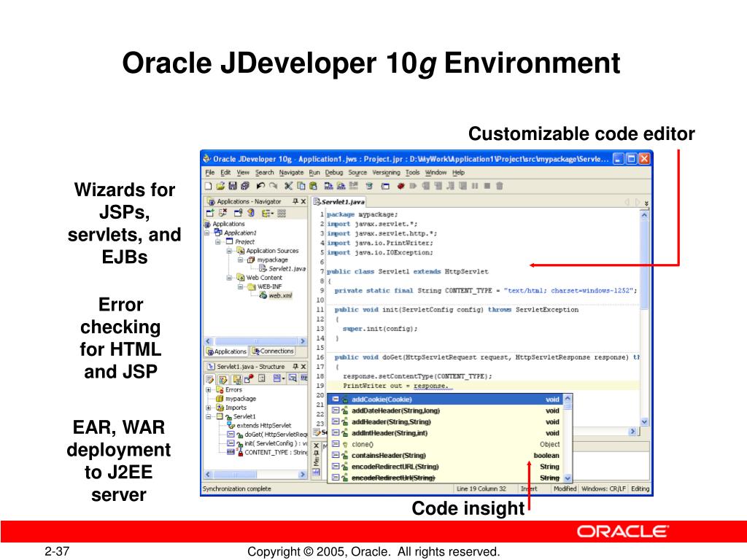Open the File menu

[x=209, y=172]
